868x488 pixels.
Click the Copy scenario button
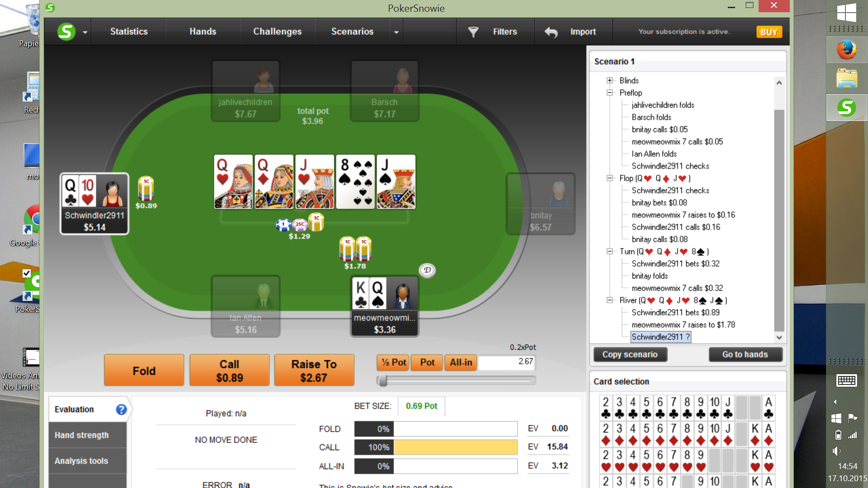tap(630, 355)
